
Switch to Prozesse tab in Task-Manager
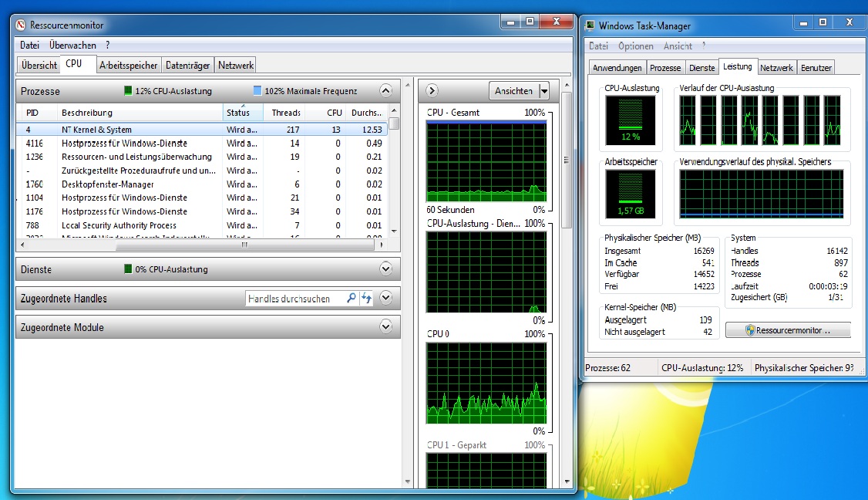(664, 68)
